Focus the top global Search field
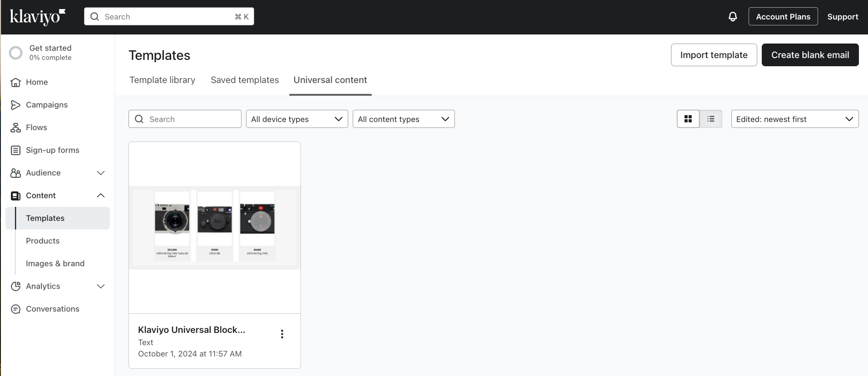Viewport: 868px width, 376px height. coord(169,17)
